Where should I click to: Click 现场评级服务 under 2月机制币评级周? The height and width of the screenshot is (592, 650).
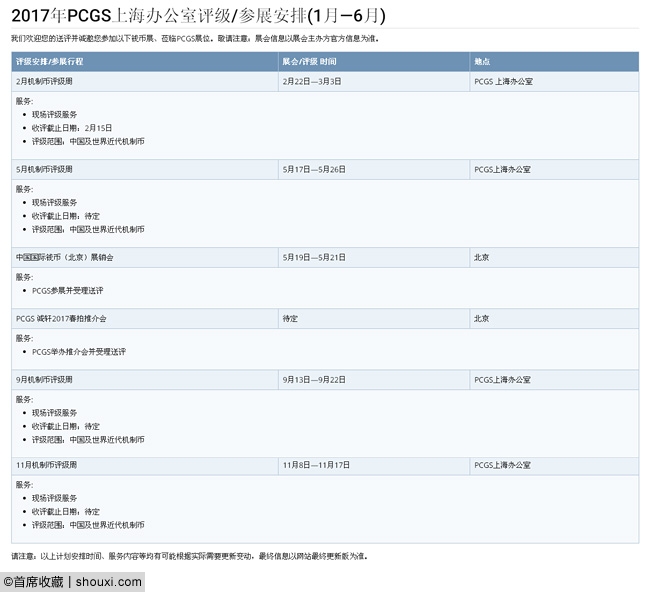pyautogui.click(x=54, y=114)
